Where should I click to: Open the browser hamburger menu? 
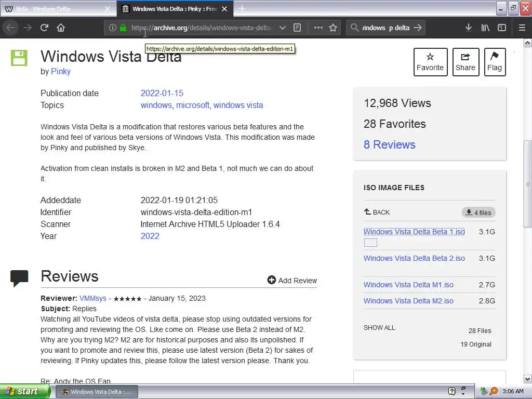pyautogui.click(x=522, y=28)
